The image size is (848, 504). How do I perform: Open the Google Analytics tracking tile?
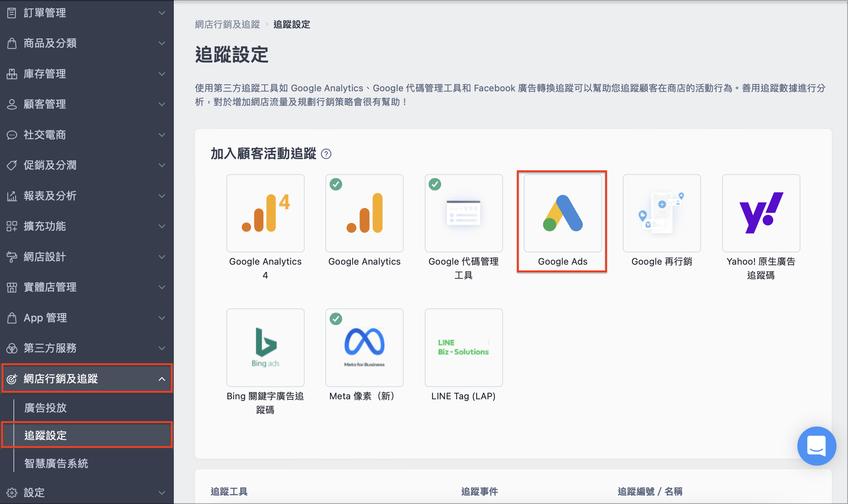coord(365,213)
